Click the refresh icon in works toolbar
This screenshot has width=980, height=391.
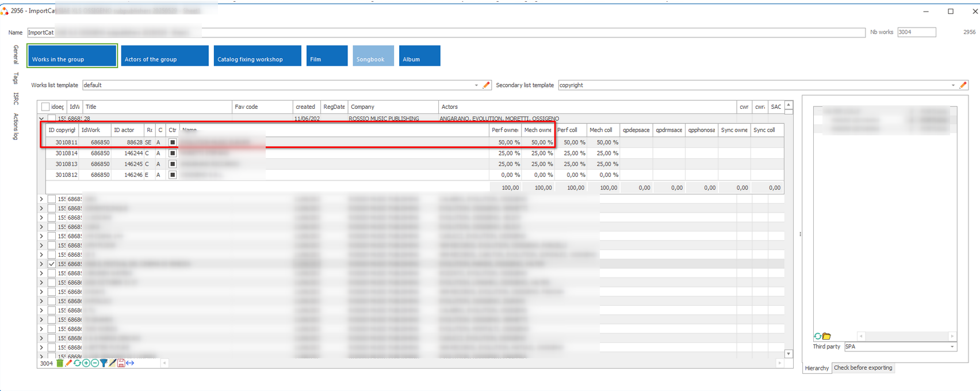click(x=77, y=363)
